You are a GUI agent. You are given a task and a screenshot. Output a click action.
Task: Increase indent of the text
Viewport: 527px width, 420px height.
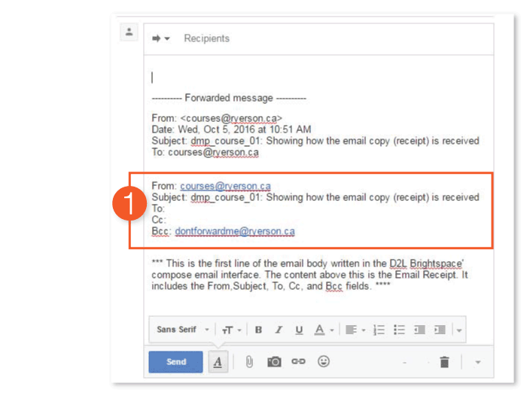pos(440,330)
